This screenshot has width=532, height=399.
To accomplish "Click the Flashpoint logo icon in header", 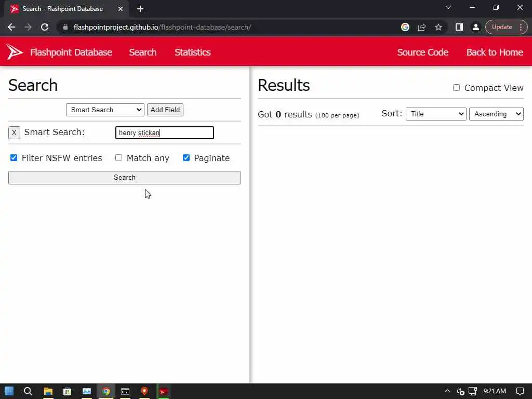I will [x=15, y=52].
